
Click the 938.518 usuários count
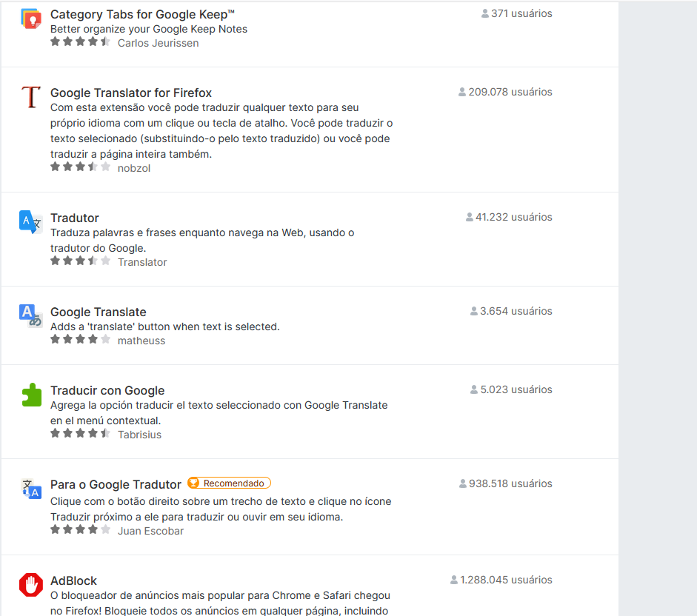click(x=506, y=483)
